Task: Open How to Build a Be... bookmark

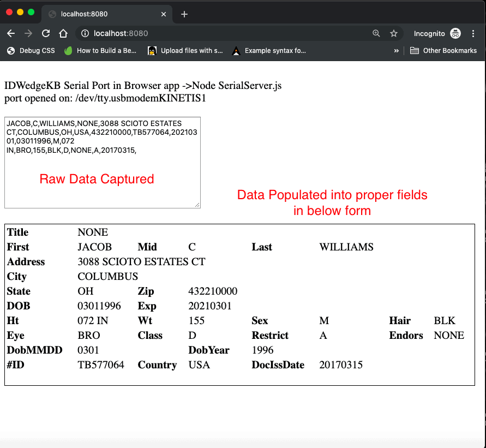Action: (100, 51)
